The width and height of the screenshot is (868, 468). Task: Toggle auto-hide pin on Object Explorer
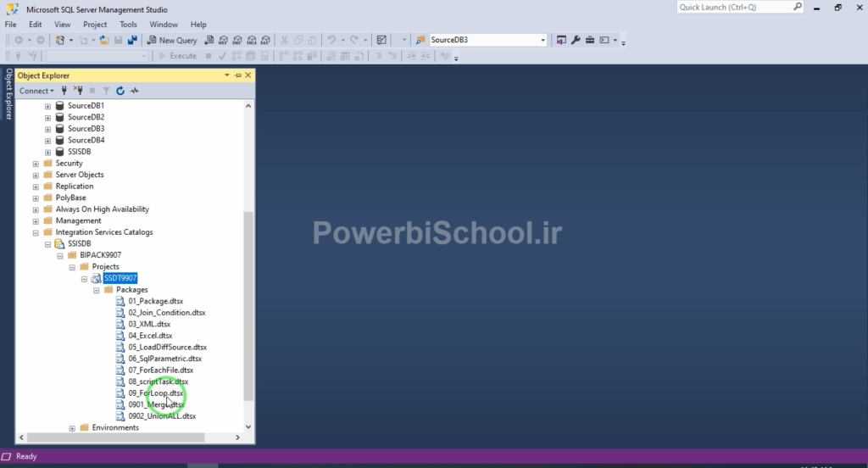[238, 75]
